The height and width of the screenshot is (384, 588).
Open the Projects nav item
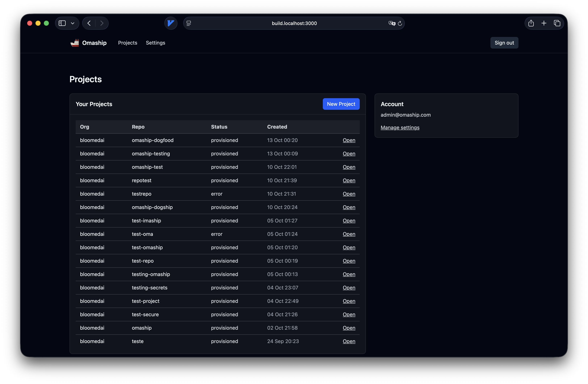[x=127, y=43]
